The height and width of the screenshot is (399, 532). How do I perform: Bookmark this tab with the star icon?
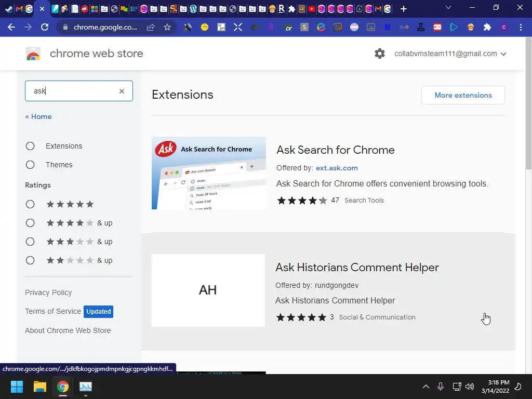pos(167,27)
